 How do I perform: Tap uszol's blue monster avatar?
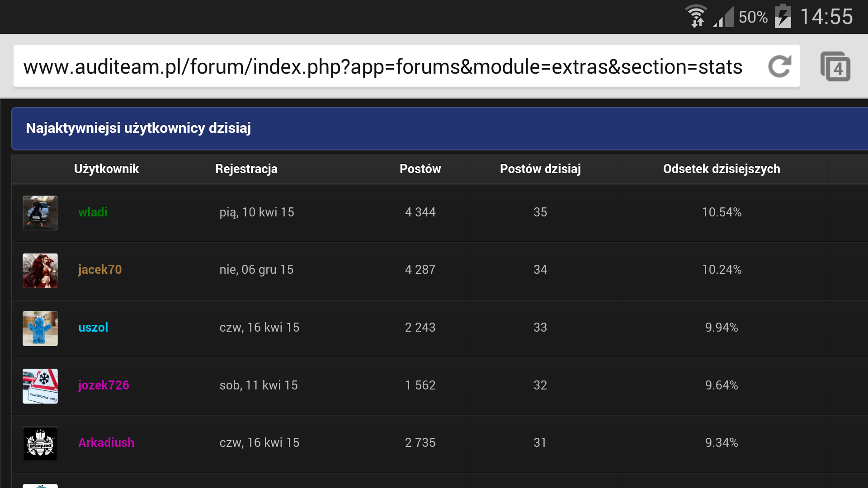coord(40,328)
